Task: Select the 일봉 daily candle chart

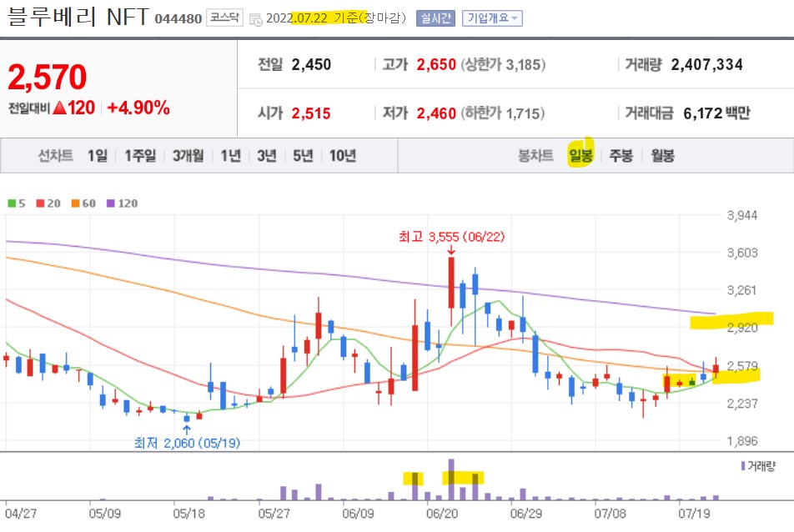Action: coord(580,155)
